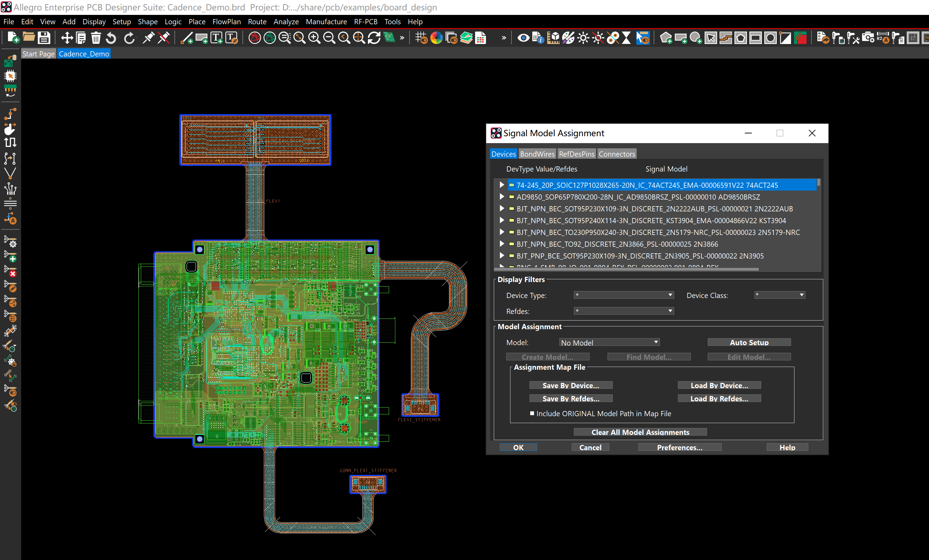Click the Save disk toolbar icon
This screenshot has width=929, height=560.
44,38
